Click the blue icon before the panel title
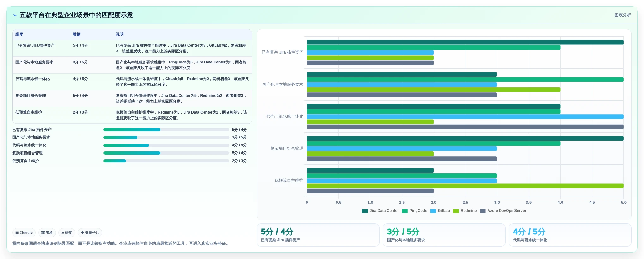Viewport: 644px width, 259px height. 15,15
